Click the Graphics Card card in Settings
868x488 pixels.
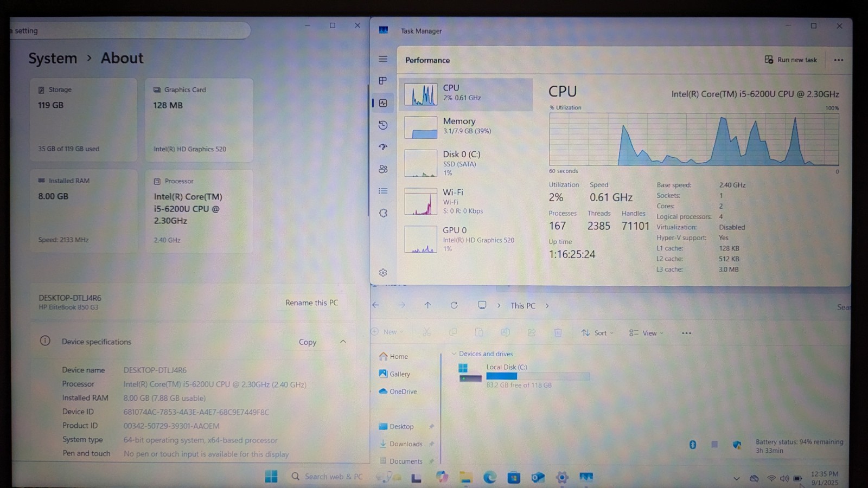[199, 119]
